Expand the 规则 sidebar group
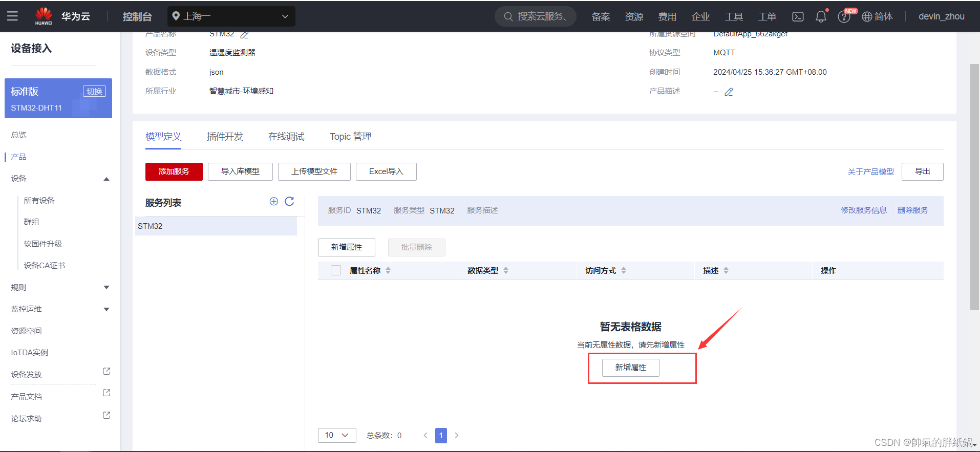Screen dimensions: 980x452 (106, 288)
